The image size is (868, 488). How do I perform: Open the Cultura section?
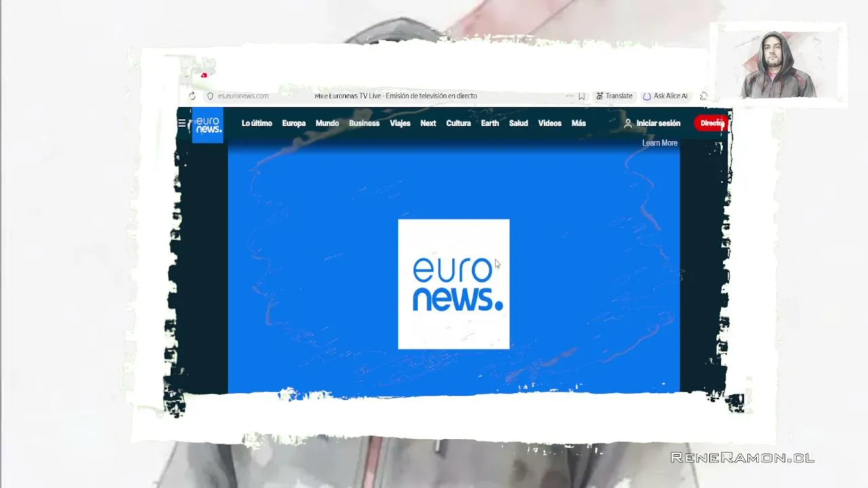(458, 123)
